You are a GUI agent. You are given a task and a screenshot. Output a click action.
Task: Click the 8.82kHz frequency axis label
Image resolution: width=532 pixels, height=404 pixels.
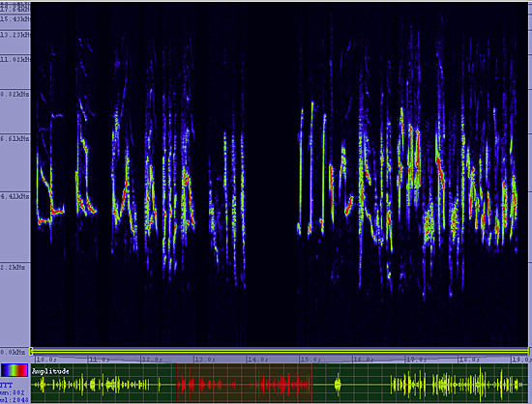15,94
